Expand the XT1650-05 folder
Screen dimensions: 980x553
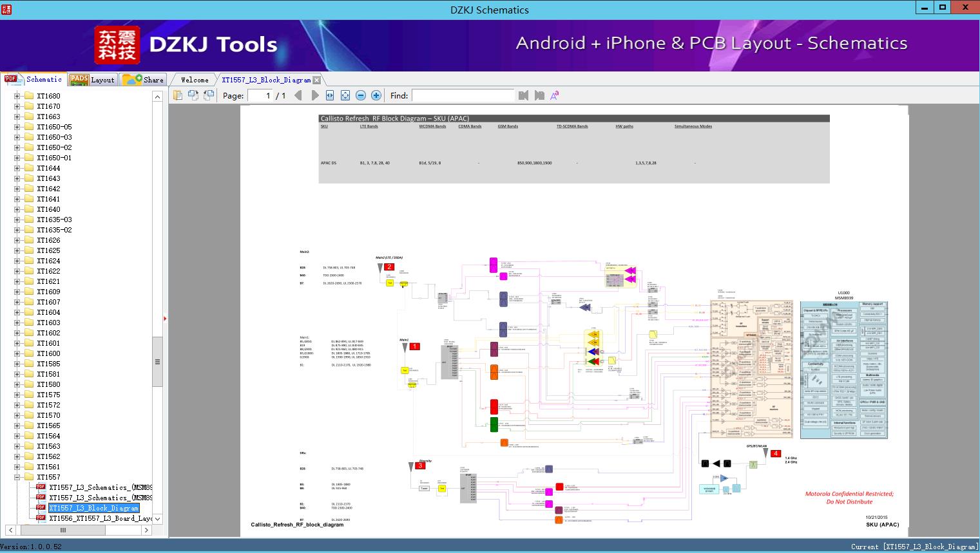(17, 127)
